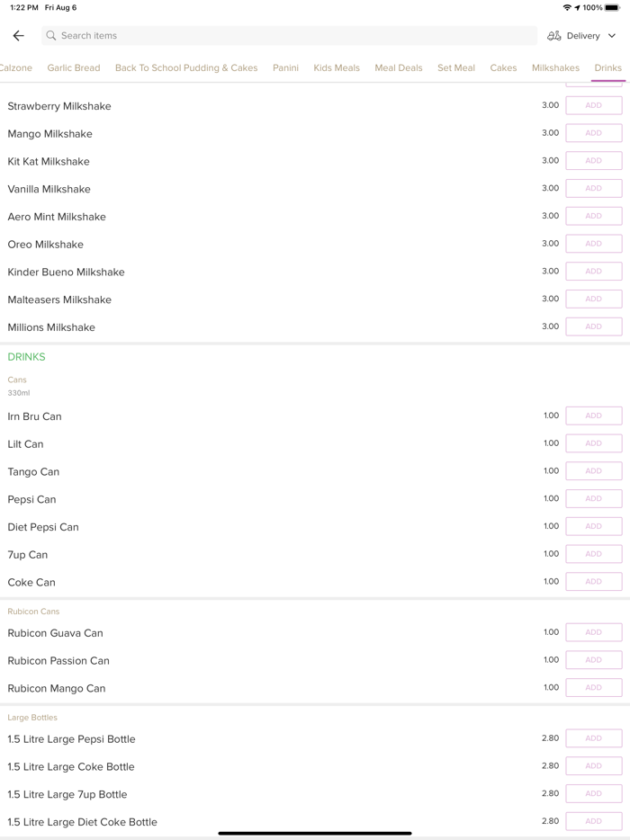Select the Kids Meals tab
This screenshot has width=630, height=840.
337,67
